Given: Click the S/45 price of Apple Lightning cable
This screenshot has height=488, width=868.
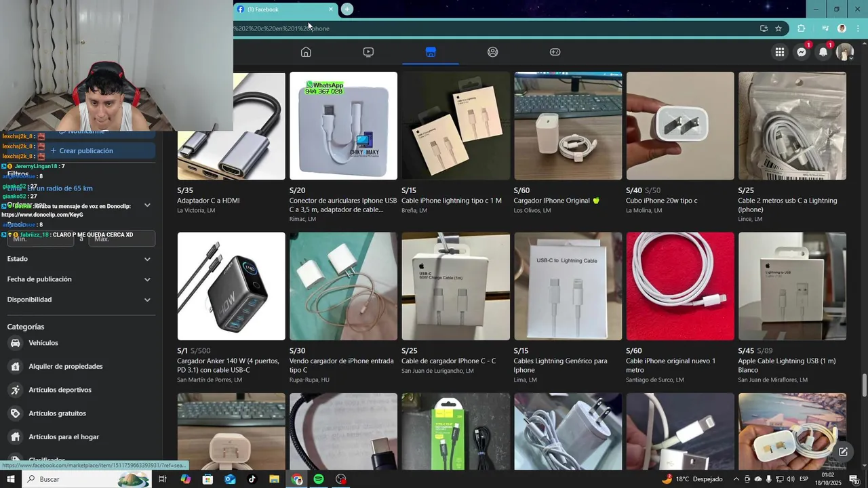Looking at the screenshot, I should click(x=746, y=351).
